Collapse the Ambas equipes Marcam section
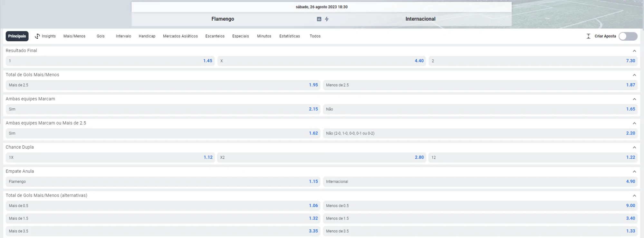The height and width of the screenshot is (238, 644). pos(634,99)
